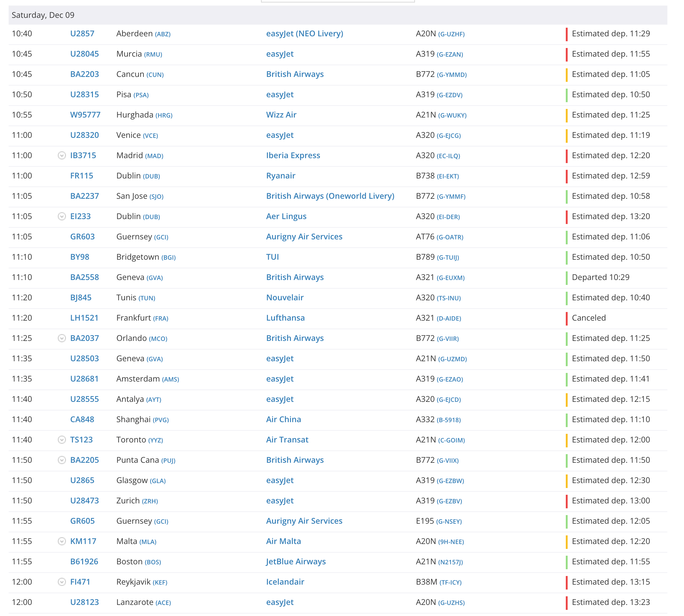Open aircraft registration G-YMMD

tap(451, 75)
